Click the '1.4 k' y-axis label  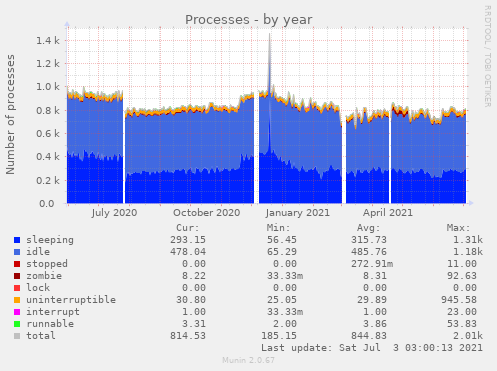point(48,41)
